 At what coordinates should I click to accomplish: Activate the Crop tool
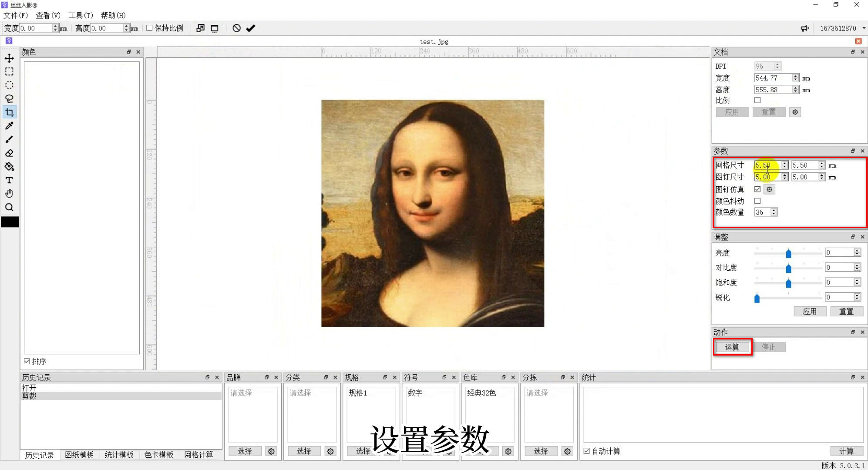coord(9,112)
